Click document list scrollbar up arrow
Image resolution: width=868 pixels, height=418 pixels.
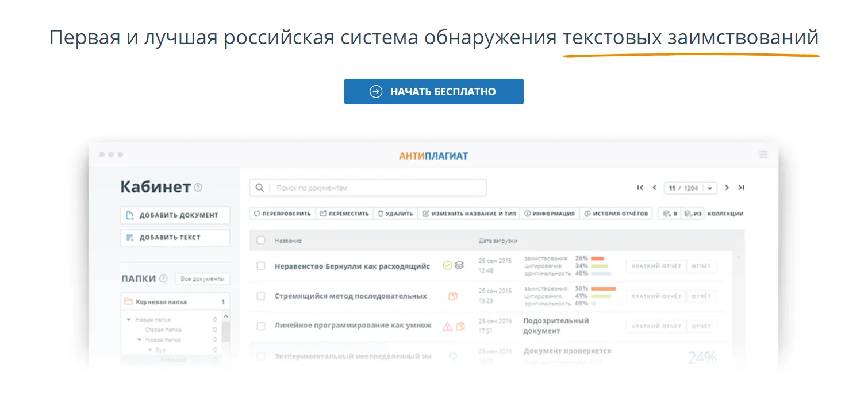click(x=739, y=256)
